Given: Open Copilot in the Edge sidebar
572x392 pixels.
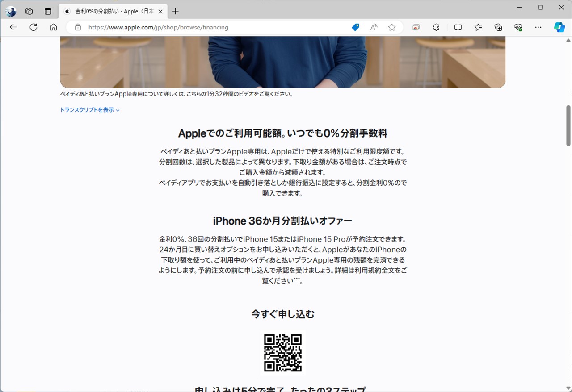Looking at the screenshot, I should (559, 27).
